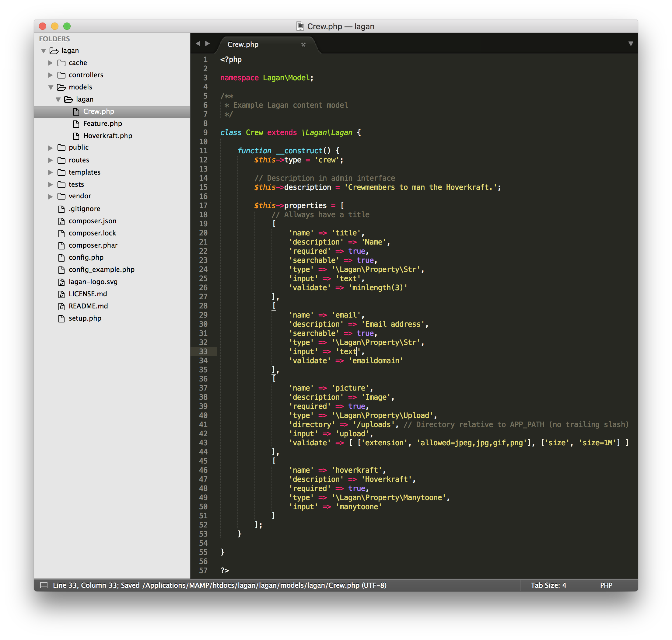This screenshot has height=640, width=672.
Task: Open composer.json from the sidebar
Action: 93,221
